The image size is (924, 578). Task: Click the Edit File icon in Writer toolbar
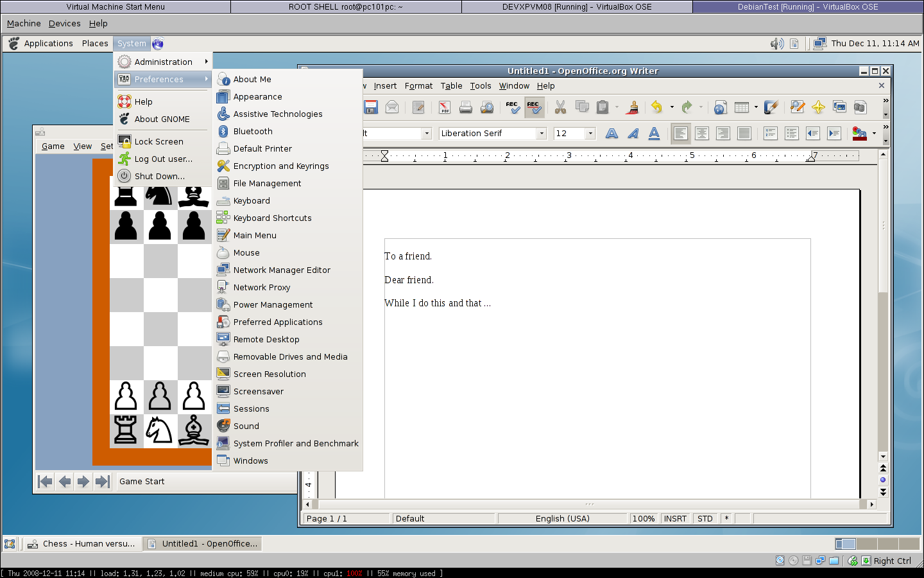[418, 107]
